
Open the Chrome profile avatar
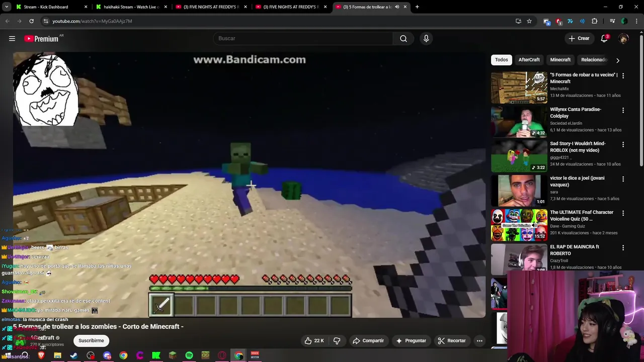[x=624, y=21]
